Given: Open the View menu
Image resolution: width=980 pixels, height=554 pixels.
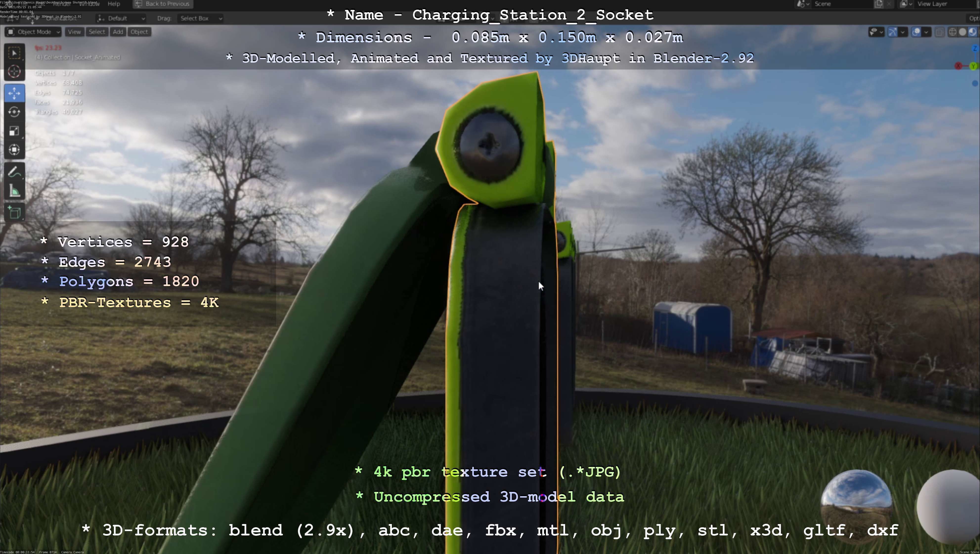Looking at the screenshot, I should pyautogui.click(x=74, y=32).
